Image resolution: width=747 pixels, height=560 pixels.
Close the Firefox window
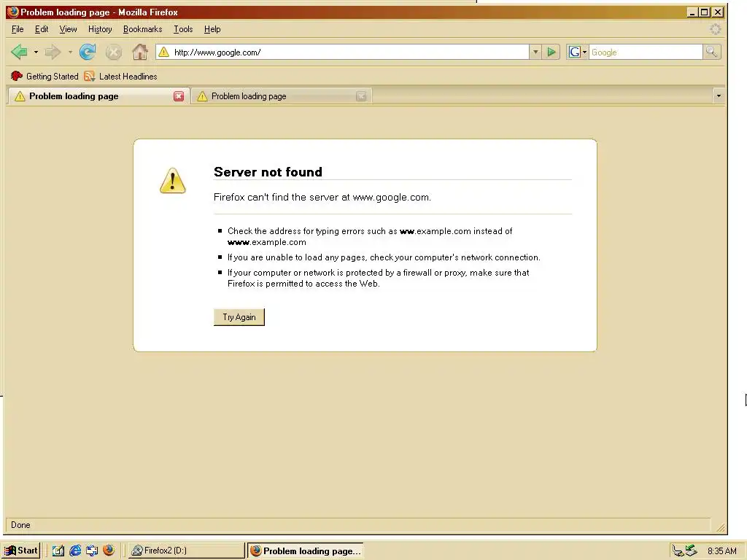(718, 12)
